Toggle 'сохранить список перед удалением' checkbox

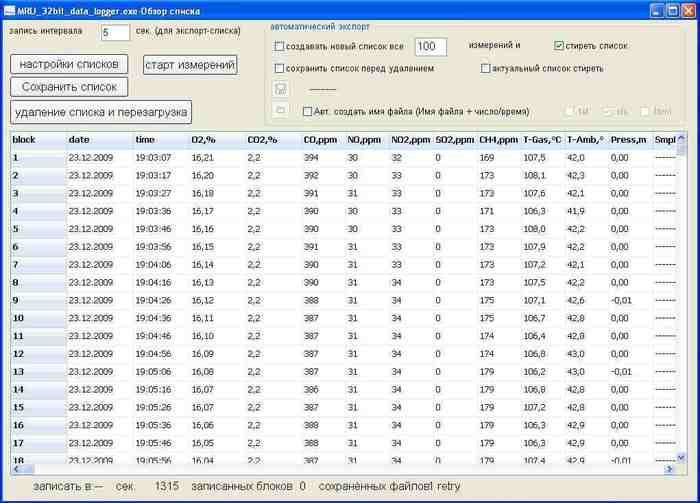tap(280, 69)
